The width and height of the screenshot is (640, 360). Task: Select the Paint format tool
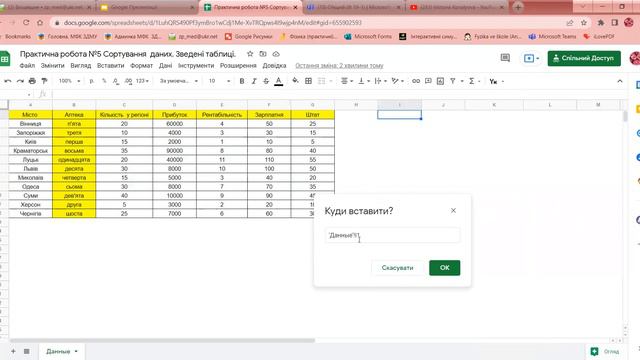(x=44, y=81)
